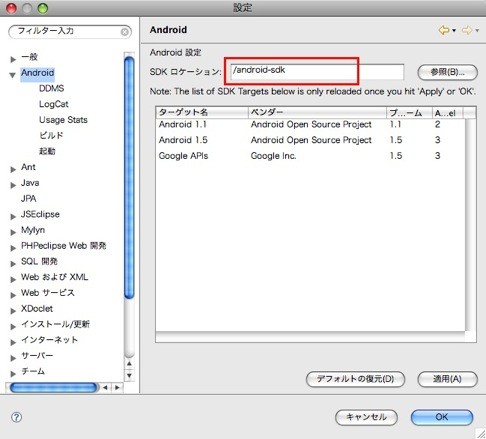Click the 参照(B)... browse button
This screenshot has height=439, width=486.
pyautogui.click(x=447, y=72)
